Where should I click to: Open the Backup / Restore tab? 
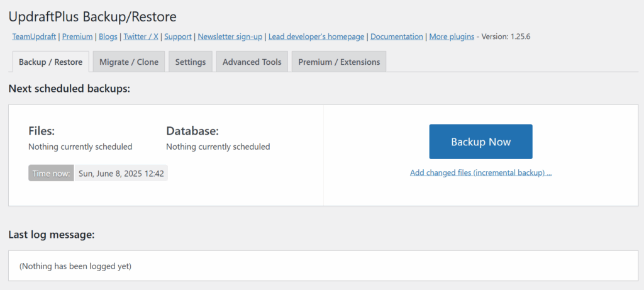51,62
